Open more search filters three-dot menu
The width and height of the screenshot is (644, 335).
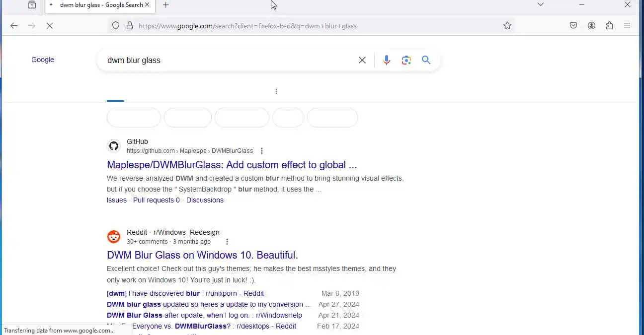pos(276,91)
